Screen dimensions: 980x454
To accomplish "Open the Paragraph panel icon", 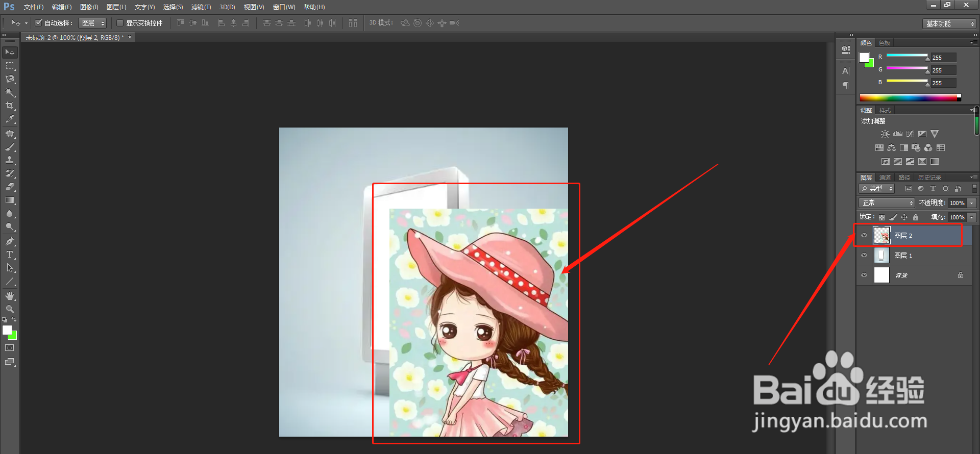I will [x=846, y=85].
